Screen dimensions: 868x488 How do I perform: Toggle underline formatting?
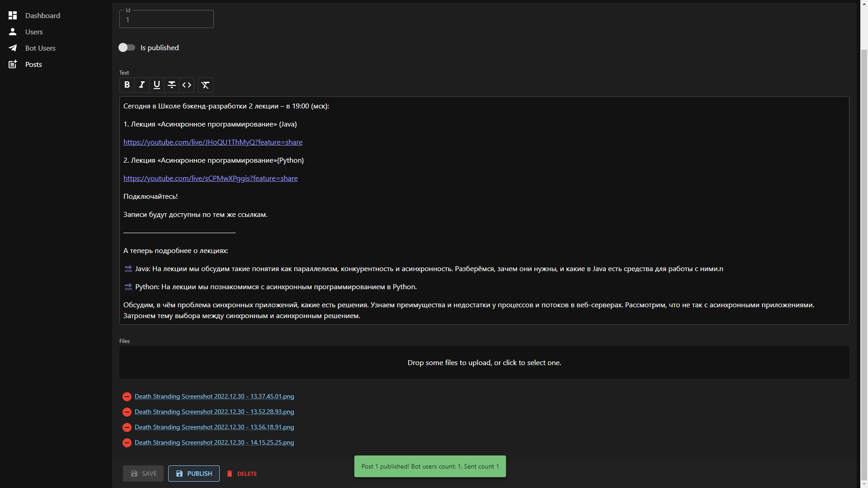[x=157, y=85]
